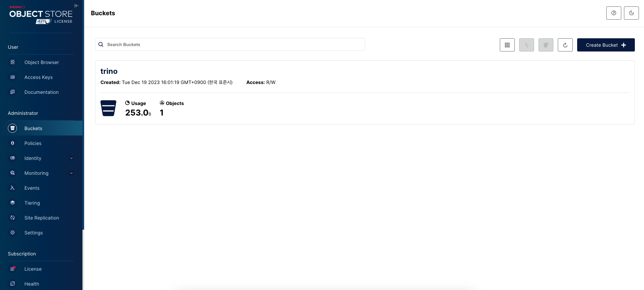The width and height of the screenshot is (644, 290).
Task: Click the Tiering sidebar icon
Action: click(13, 203)
